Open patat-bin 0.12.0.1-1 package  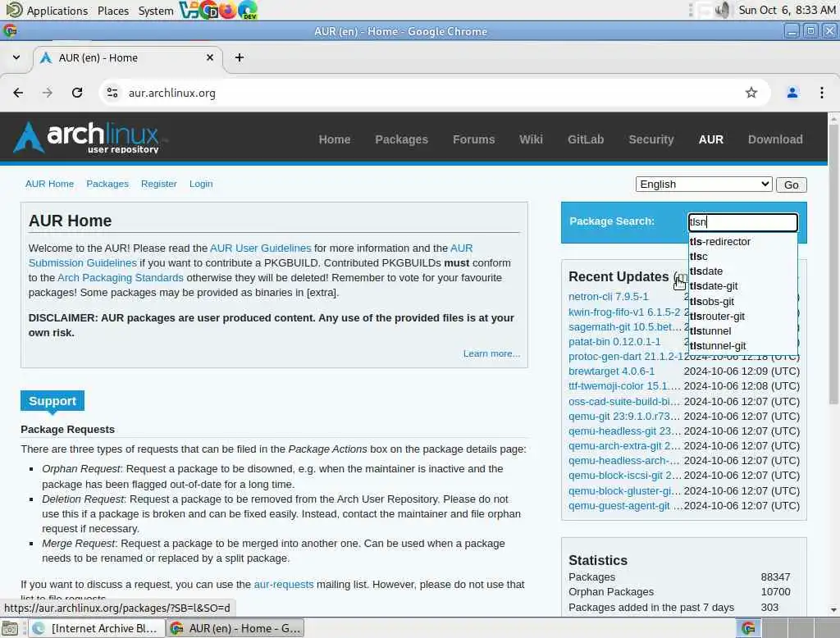[614, 342]
